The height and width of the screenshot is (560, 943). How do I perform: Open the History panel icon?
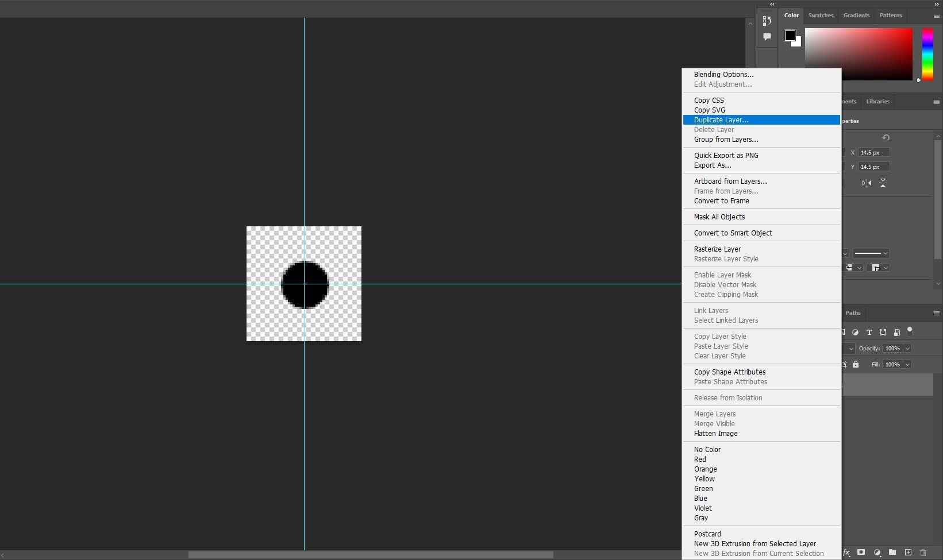[x=767, y=21]
